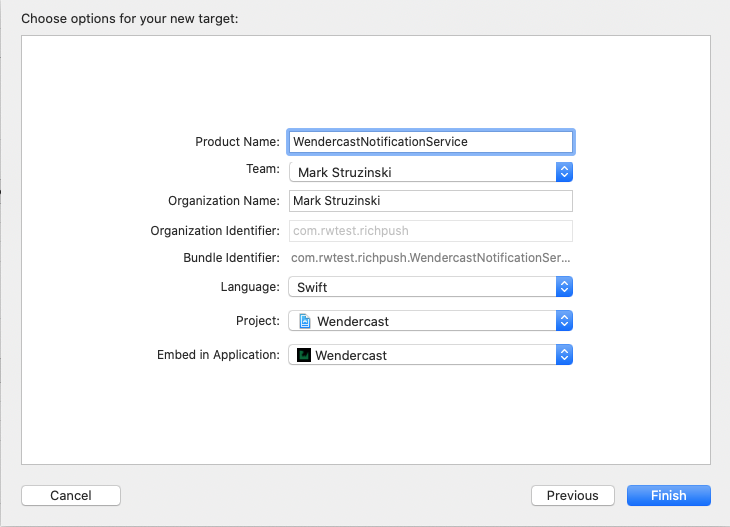
Task: Go back with the Previous button
Action: tap(572, 496)
